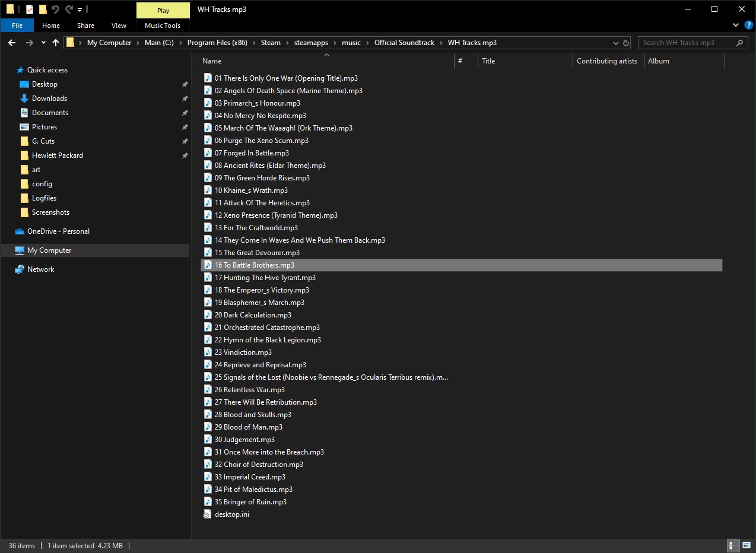This screenshot has width=756, height=553.
Task: Sort by the Title column header
Action: tap(488, 61)
